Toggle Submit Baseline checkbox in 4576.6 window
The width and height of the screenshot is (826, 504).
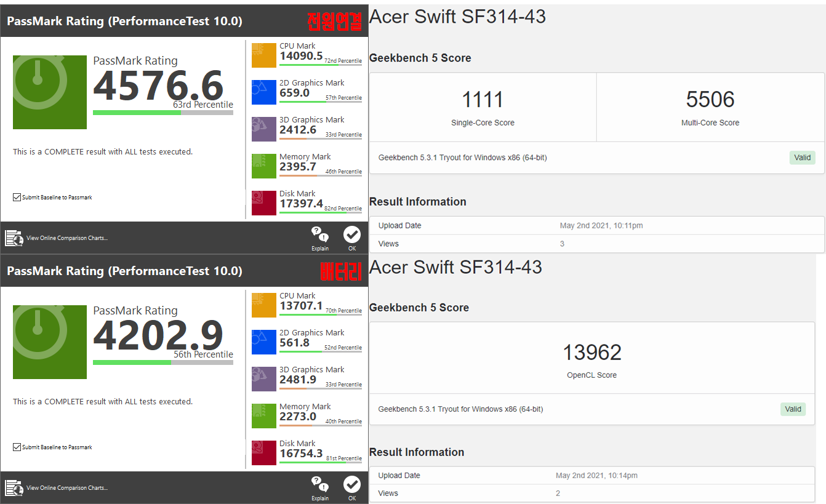point(17,198)
